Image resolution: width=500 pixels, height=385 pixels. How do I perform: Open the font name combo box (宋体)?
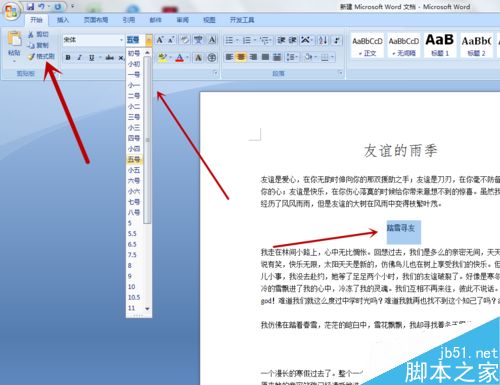[93, 40]
